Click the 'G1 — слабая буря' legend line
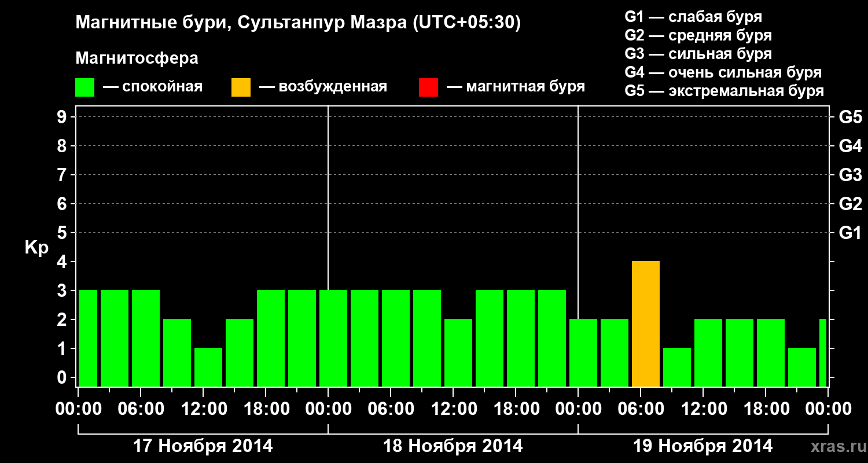868x463 pixels. click(693, 17)
